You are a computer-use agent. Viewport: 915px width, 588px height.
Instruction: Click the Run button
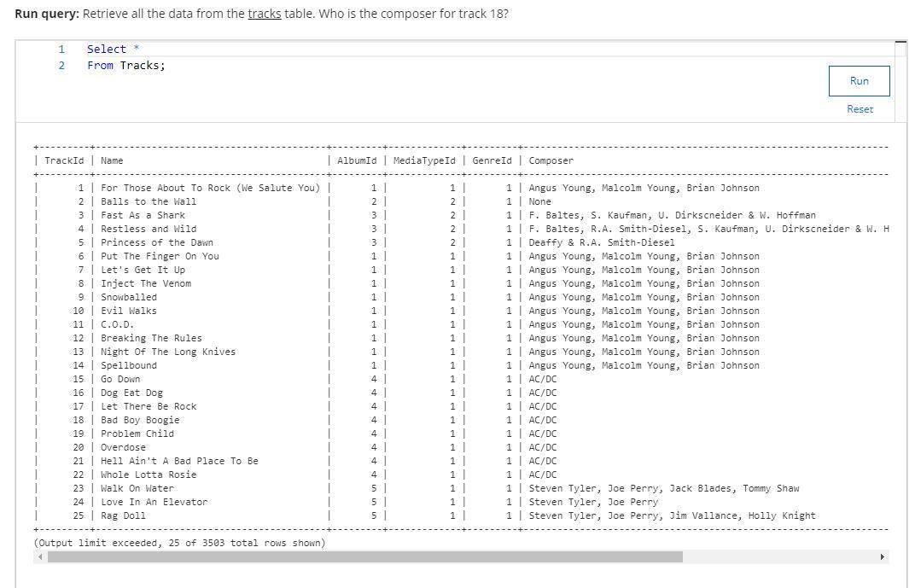pos(859,81)
